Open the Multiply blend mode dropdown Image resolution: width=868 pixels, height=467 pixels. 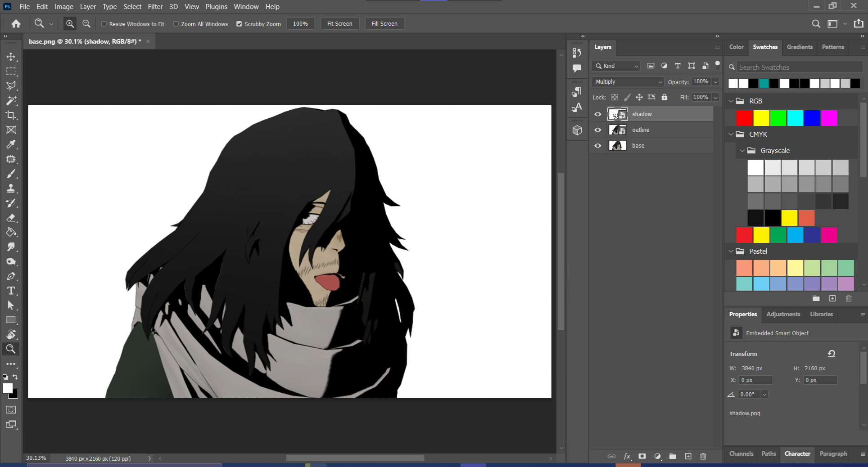pyautogui.click(x=628, y=82)
